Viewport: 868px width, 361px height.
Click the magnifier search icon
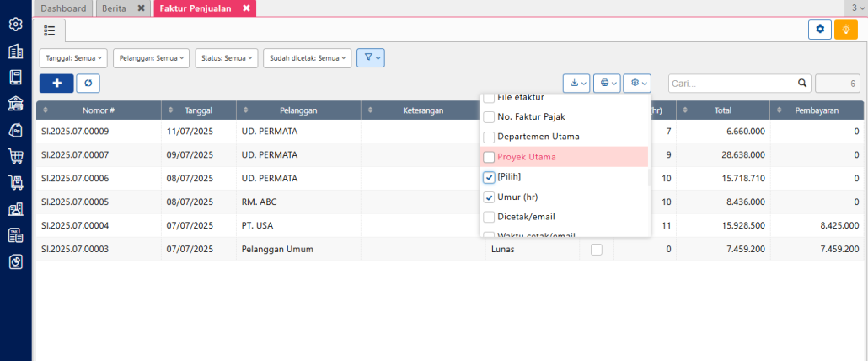point(802,84)
